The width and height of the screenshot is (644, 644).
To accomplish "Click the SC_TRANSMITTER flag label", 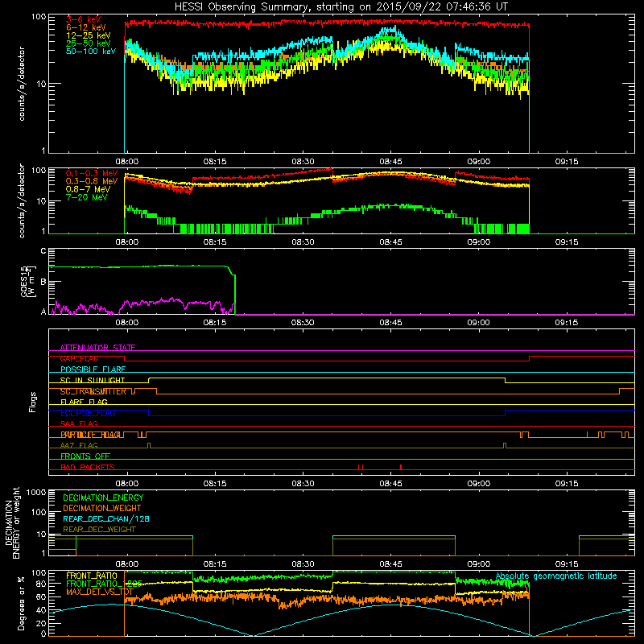I will [93, 391].
